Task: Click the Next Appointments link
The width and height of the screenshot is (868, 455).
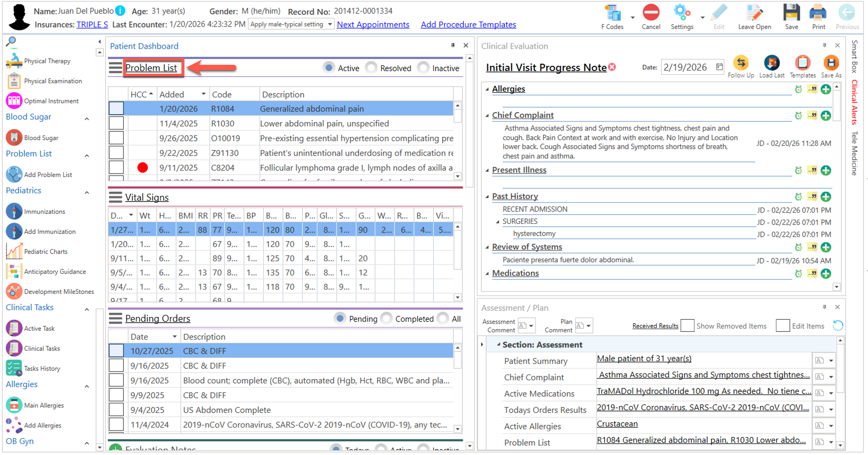Action: pyautogui.click(x=373, y=24)
